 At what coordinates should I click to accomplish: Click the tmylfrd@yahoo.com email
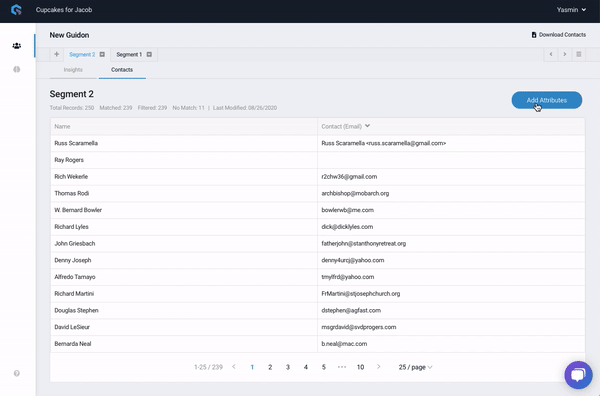point(347,277)
